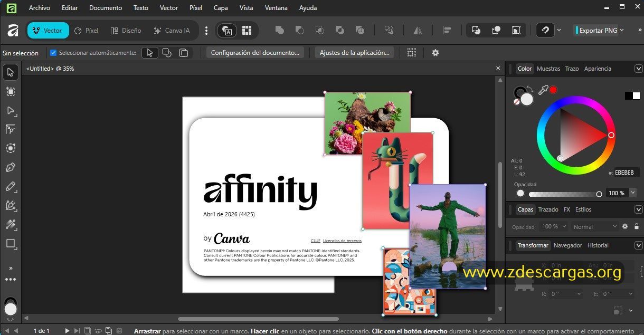Swap stroke and fill colors arrow
Viewport: 644px width, 335px height.
pyautogui.click(x=531, y=89)
